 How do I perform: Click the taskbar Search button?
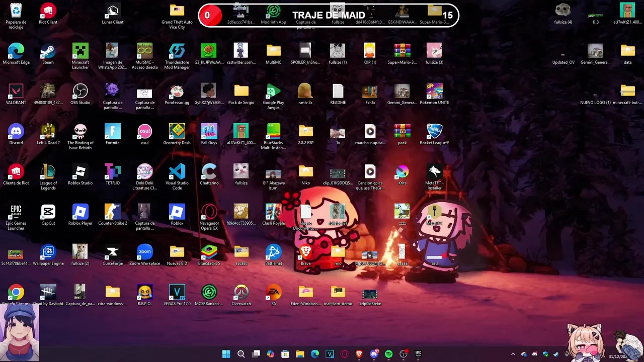click(241, 354)
